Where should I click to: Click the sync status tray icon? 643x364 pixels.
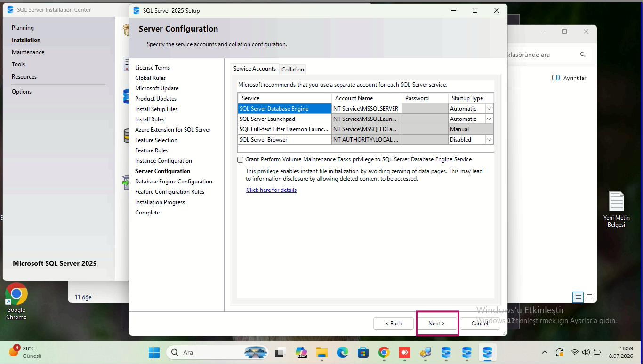pos(560,352)
